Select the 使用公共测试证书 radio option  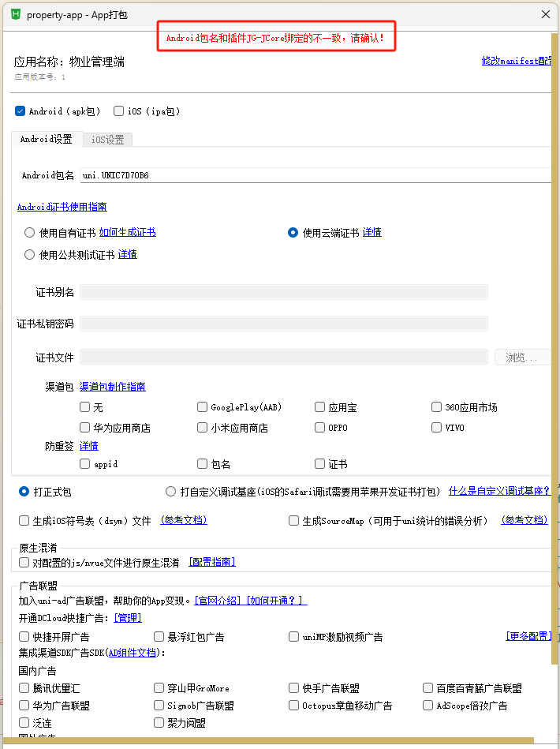click(30, 255)
